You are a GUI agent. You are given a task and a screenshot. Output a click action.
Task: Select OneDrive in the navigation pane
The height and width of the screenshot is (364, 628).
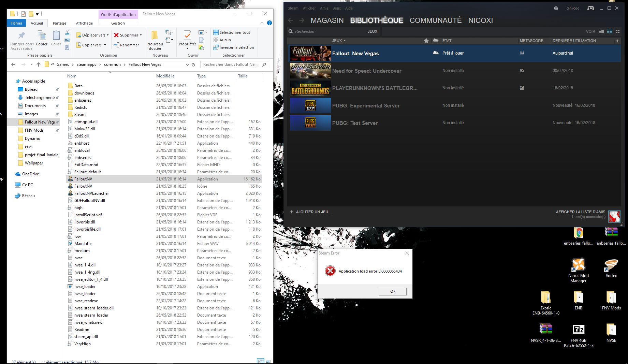(x=30, y=174)
